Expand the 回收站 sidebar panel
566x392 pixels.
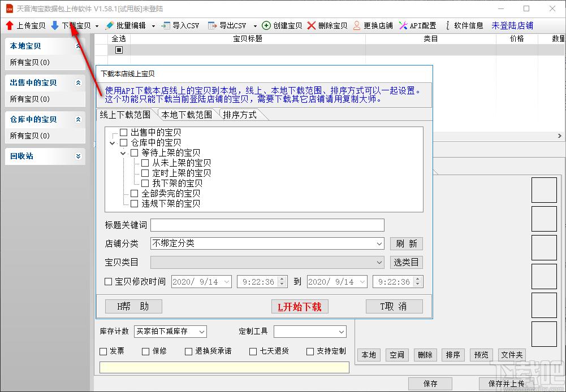tap(79, 156)
